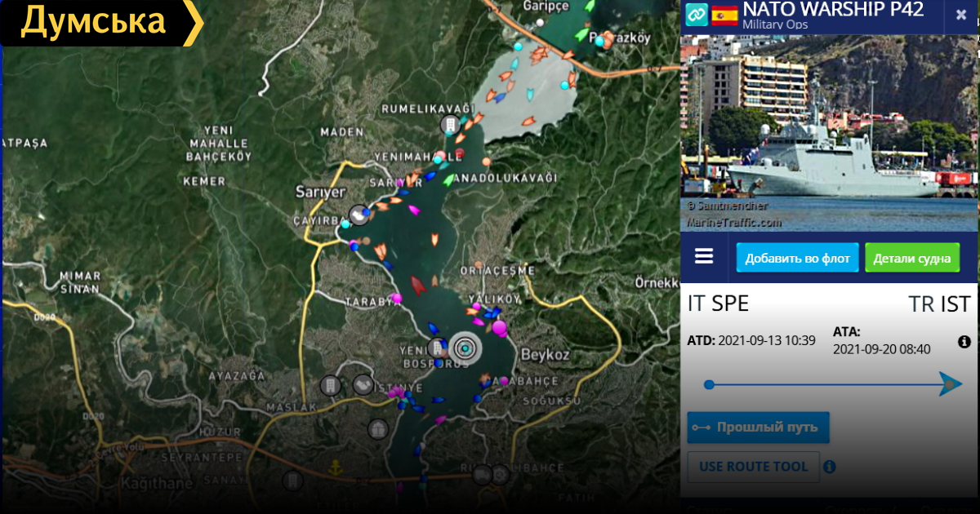This screenshot has width=980, height=514.
Task: Click the vessel arrow at voyage progress end
Action: point(950,383)
